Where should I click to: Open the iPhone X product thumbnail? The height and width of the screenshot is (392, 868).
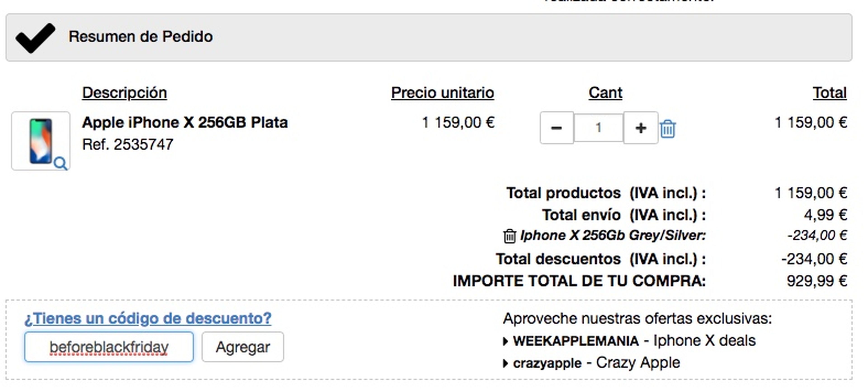tap(40, 141)
